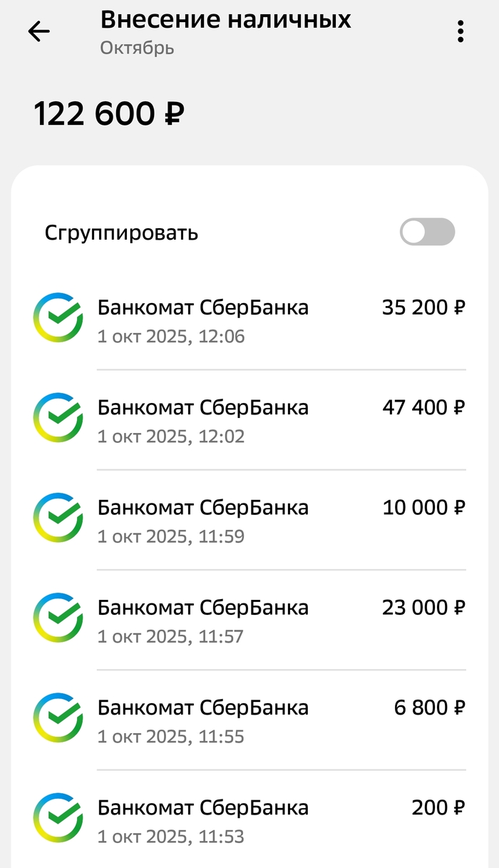The width and height of the screenshot is (499, 868).
Task: Click the Сгруппировать label text
Action: coord(121,233)
